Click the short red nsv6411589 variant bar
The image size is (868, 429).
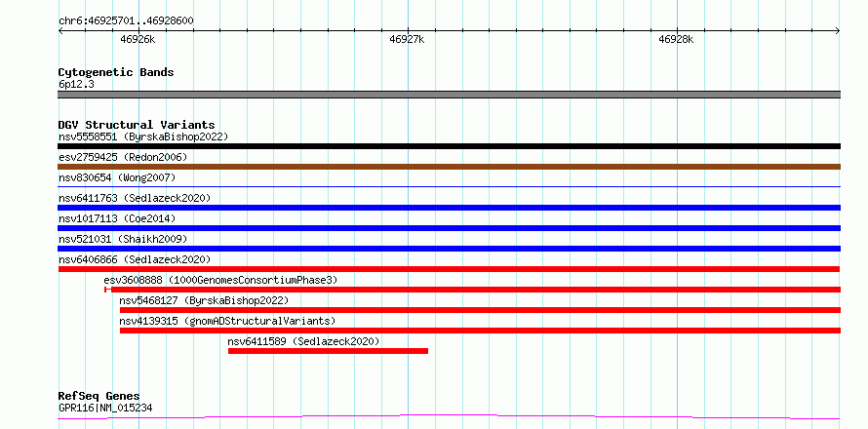tap(328, 351)
